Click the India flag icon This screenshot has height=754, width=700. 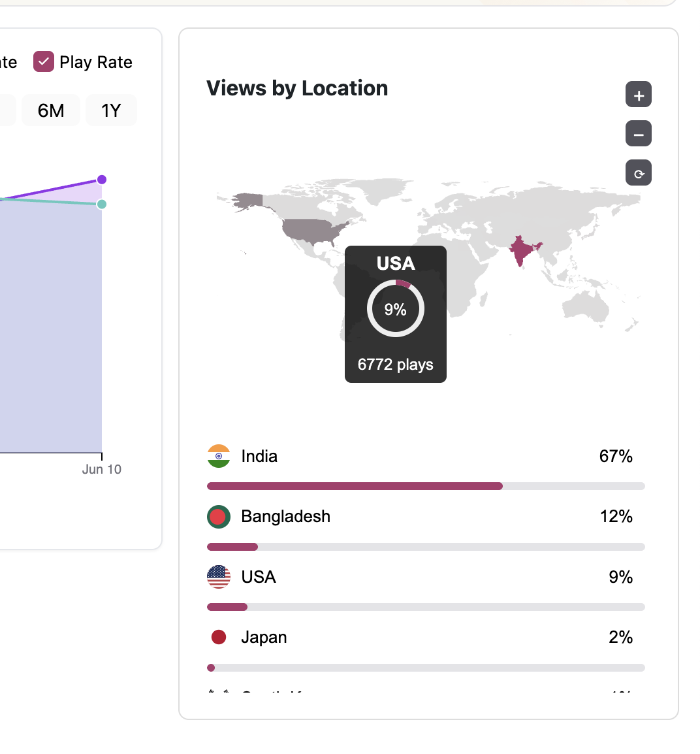tap(219, 456)
